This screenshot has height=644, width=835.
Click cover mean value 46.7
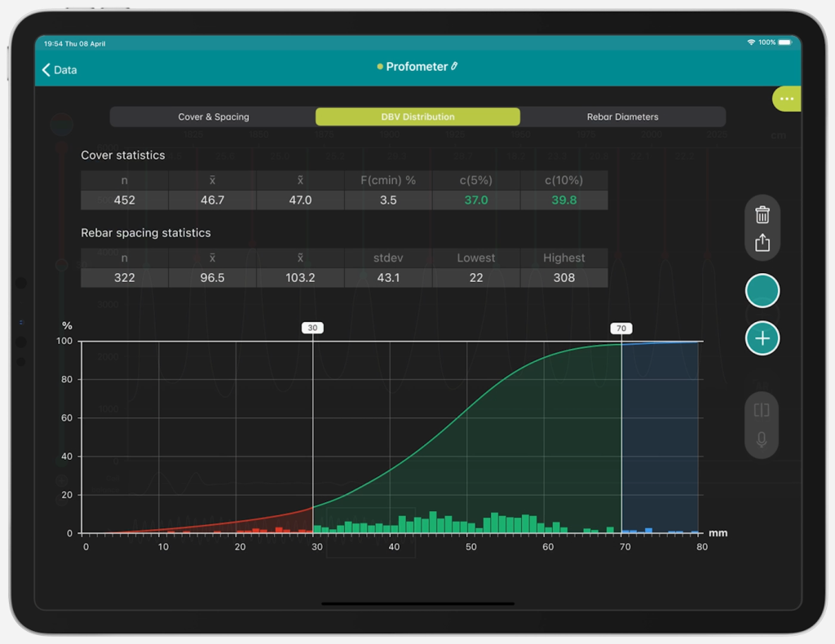213,200
